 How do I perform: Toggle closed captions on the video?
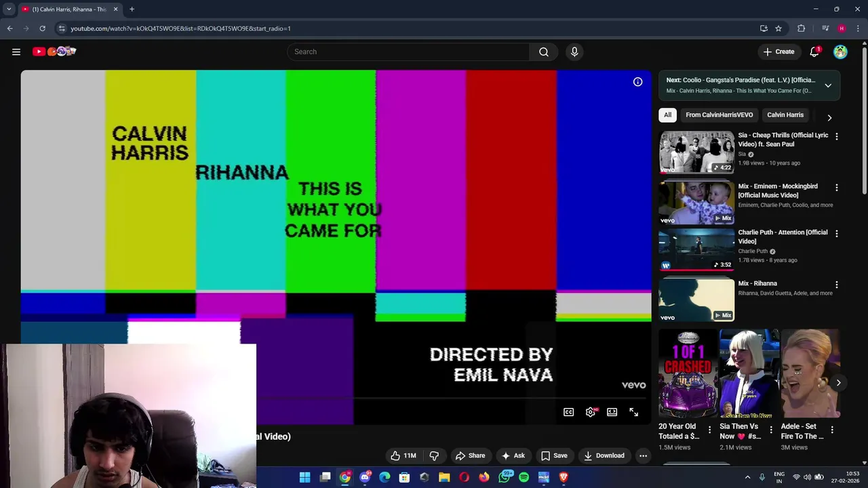click(568, 411)
